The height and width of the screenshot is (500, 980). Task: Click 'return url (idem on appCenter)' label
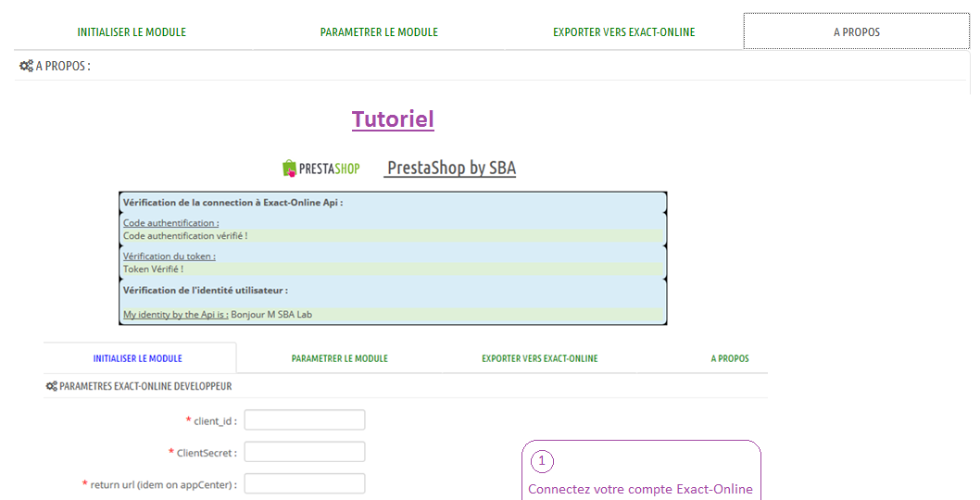[x=163, y=484]
